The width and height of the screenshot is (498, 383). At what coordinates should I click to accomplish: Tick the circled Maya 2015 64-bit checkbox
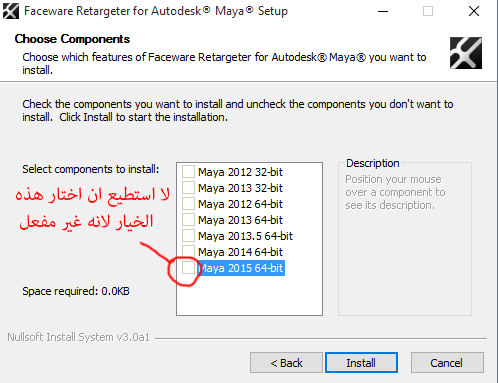[x=188, y=268]
